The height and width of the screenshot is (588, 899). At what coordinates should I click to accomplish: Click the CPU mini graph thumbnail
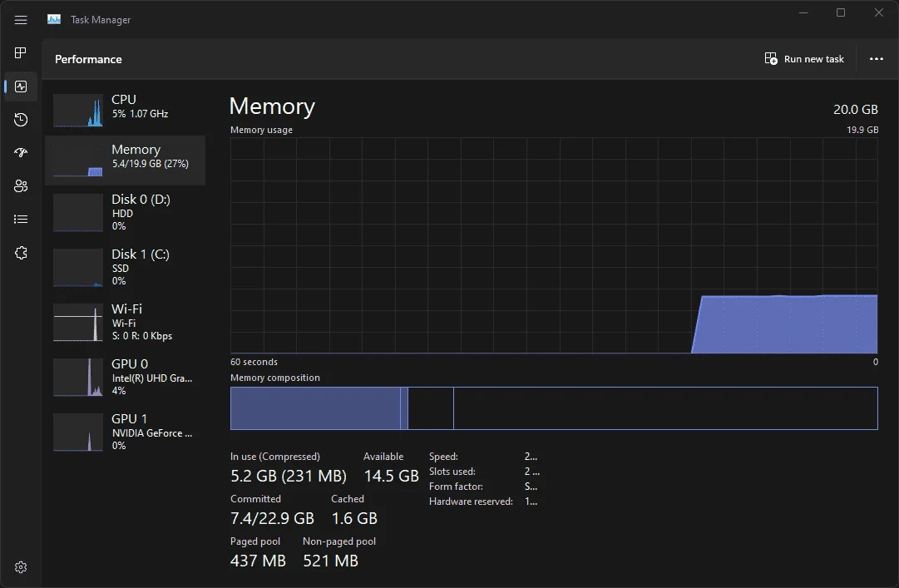coord(78,110)
